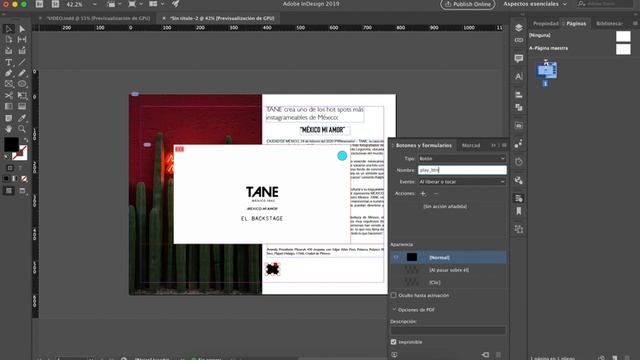
Task: Click in the 'Nombre' field with play_btn
Action: pos(462,170)
